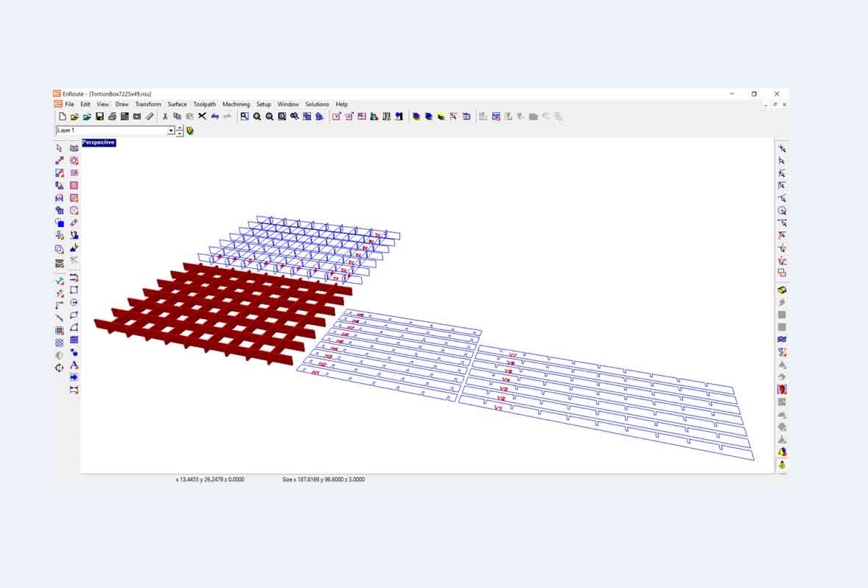Click the Cut scissors icon
Image resolution: width=868 pixels, height=588 pixels.
165,117
